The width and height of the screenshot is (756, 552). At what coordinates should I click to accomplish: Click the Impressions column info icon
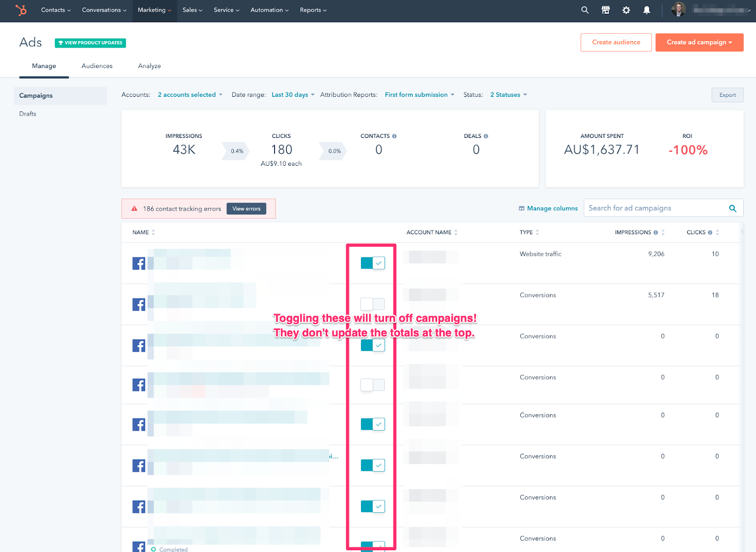(x=655, y=232)
